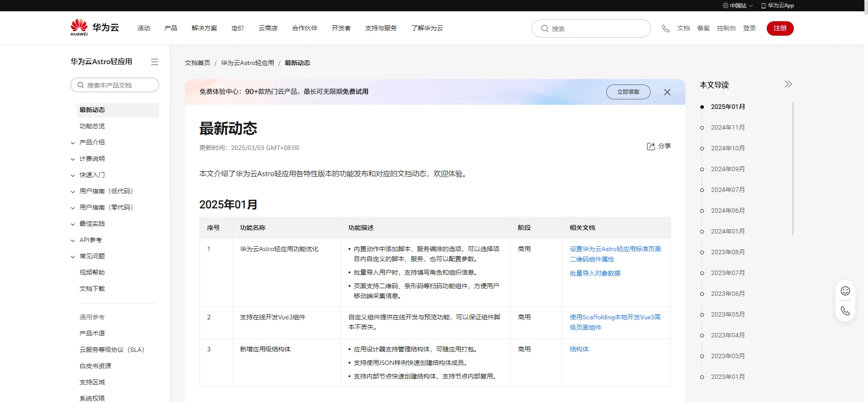Open 批量导入对象数据 link
The image size is (868, 402).
pyautogui.click(x=595, y=273)
